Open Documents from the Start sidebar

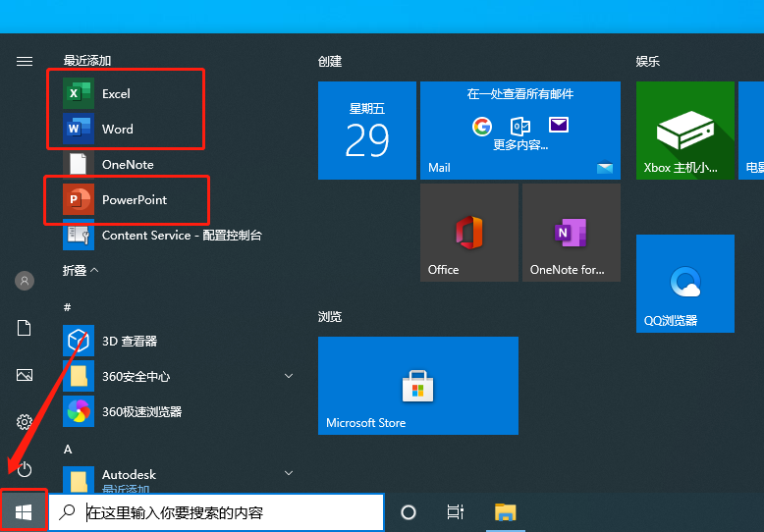pos(25,328)
